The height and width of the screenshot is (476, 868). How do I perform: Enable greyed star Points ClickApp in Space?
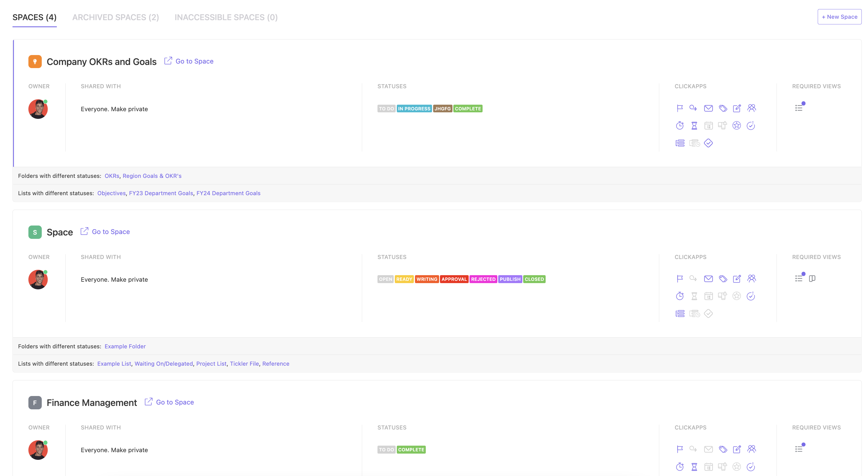pos(736,296)
